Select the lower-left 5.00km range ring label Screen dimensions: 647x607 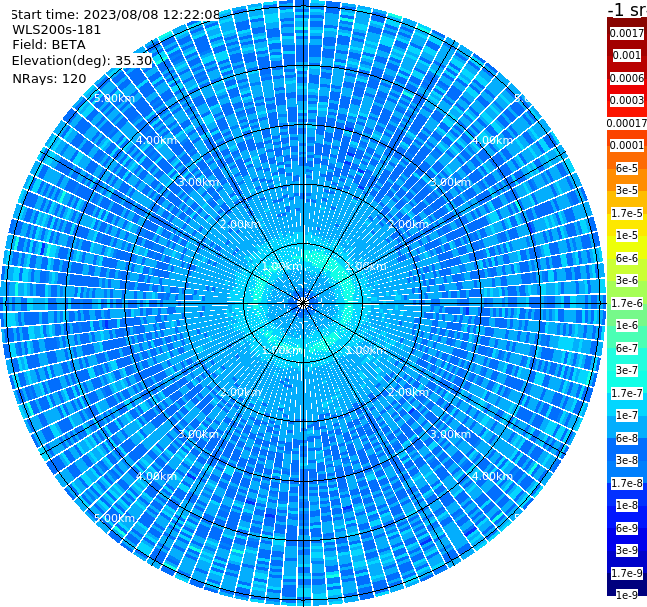(114, 518)
